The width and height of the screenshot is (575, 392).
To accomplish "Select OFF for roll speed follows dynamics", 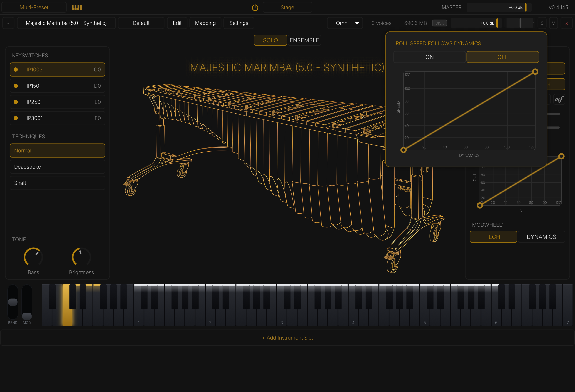I will coord(503,57).
